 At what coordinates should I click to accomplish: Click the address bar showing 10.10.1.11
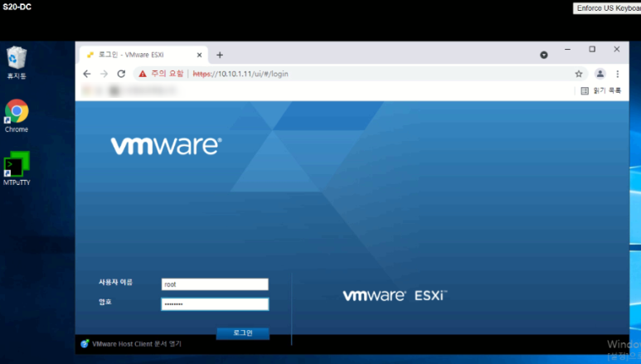(x=360, y=74)
